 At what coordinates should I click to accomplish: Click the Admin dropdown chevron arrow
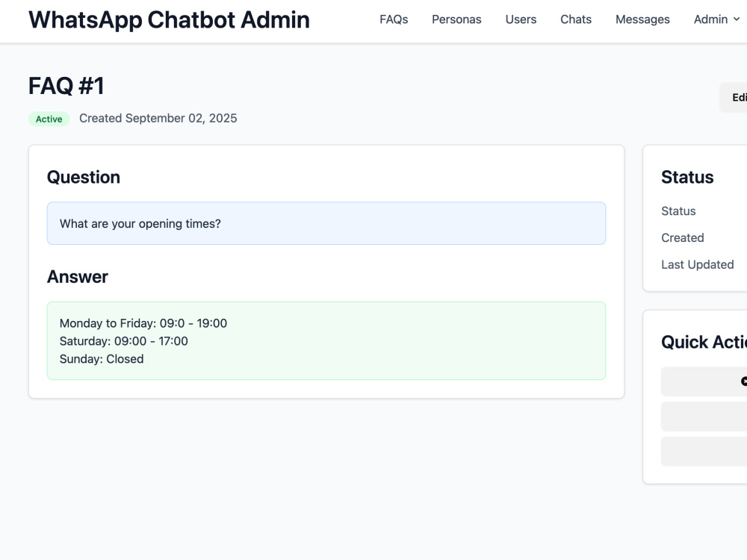[736, 19]
